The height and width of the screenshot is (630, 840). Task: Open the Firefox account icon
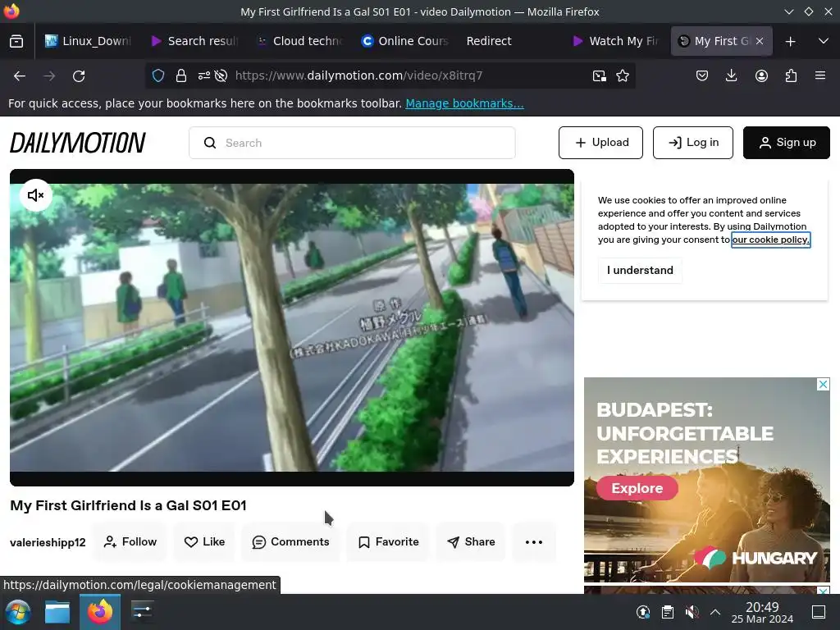tap(761, 76)
